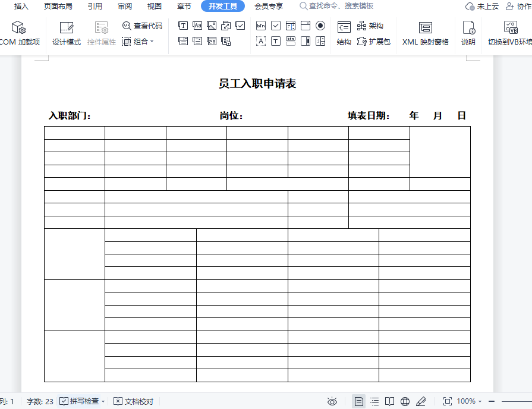Insert date picker content control
This screenshot has height=409, width=532.
(x=212, y=42)
